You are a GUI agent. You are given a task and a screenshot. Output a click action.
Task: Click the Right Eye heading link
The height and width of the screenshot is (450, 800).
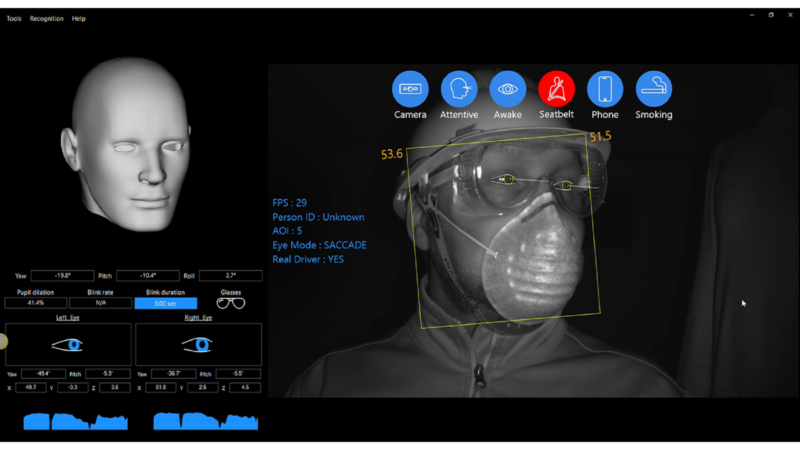tap(198, 317)
